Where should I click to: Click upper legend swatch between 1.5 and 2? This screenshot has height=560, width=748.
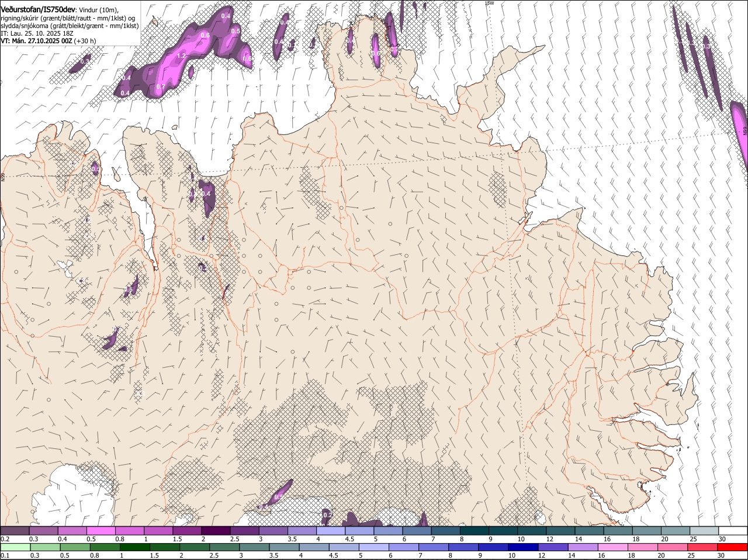(x=187, y=530)
